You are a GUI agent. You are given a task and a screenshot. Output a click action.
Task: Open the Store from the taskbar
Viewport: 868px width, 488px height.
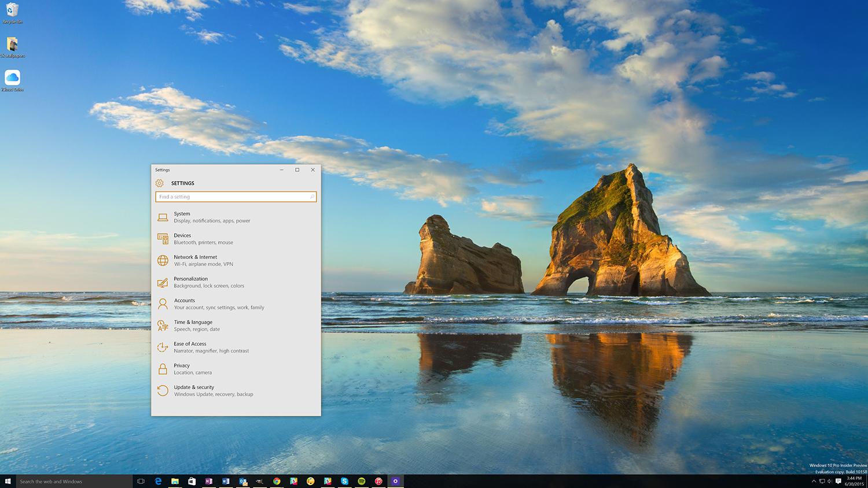point(192,481)
